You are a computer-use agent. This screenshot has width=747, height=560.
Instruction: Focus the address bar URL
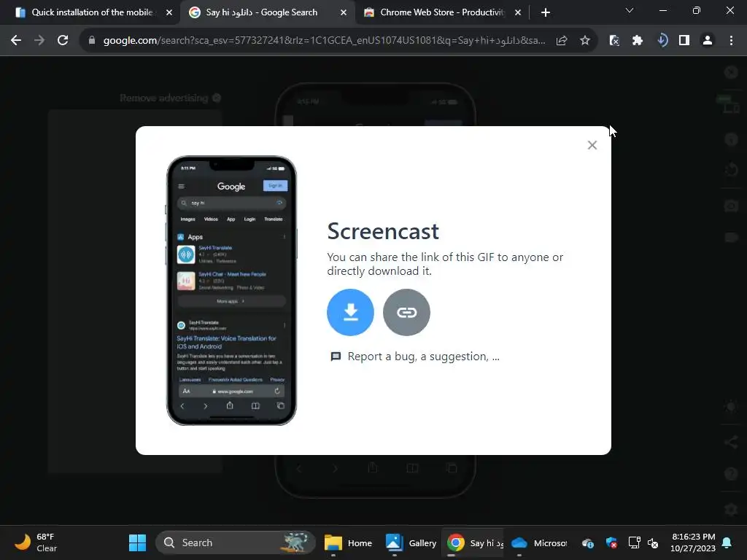(x=324, y=41)
